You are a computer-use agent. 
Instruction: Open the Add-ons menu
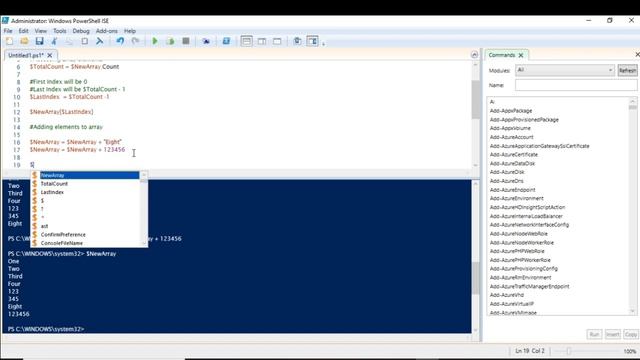pos(107,31)
